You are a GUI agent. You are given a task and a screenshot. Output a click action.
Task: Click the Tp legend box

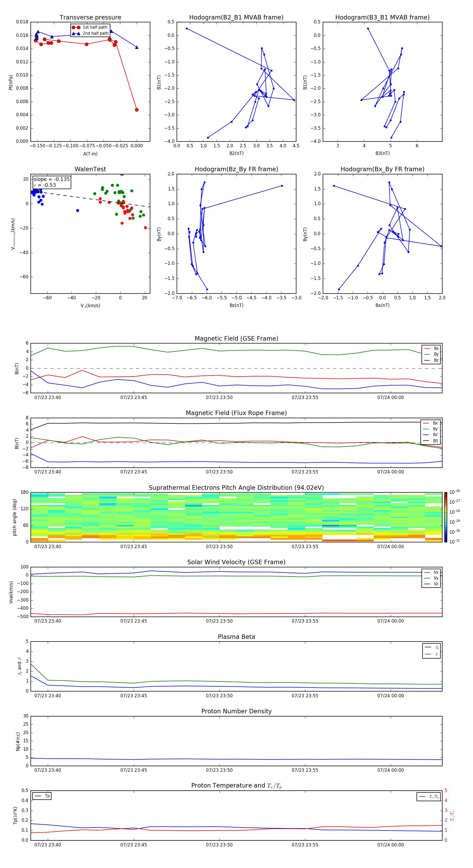click(42, 796)
